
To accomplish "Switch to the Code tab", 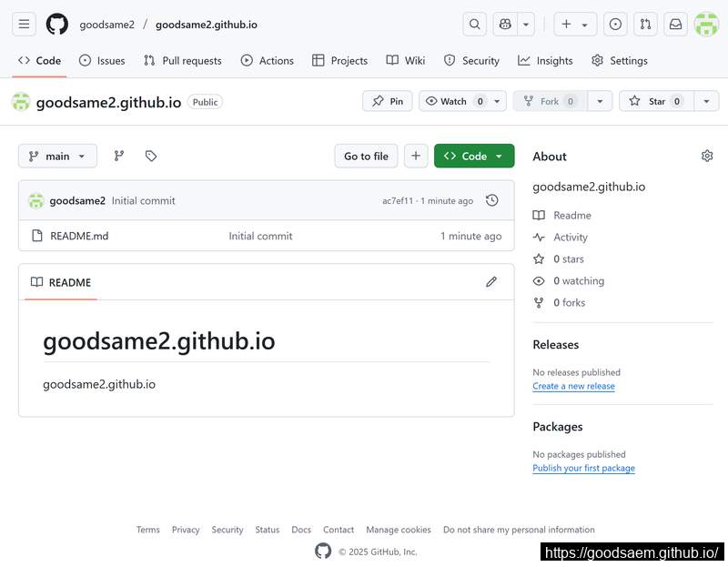I will tap(39, 61).
